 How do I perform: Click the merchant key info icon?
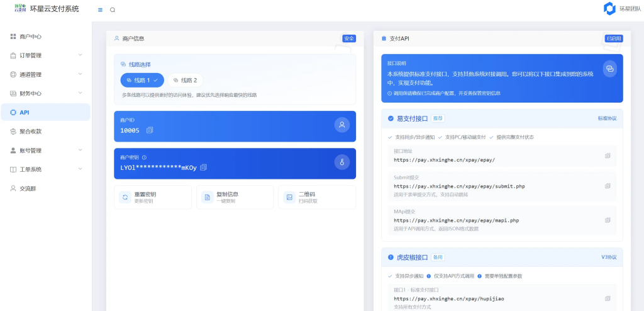[x=145, y=157]
